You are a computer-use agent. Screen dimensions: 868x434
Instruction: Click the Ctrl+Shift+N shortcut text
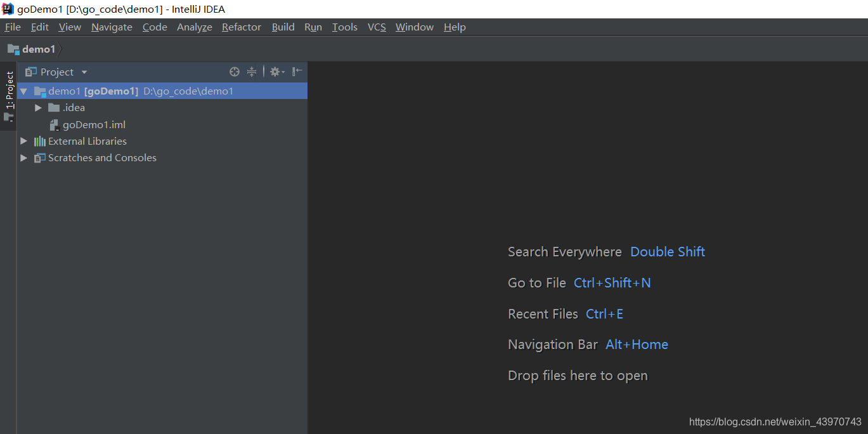pos(612,283)
